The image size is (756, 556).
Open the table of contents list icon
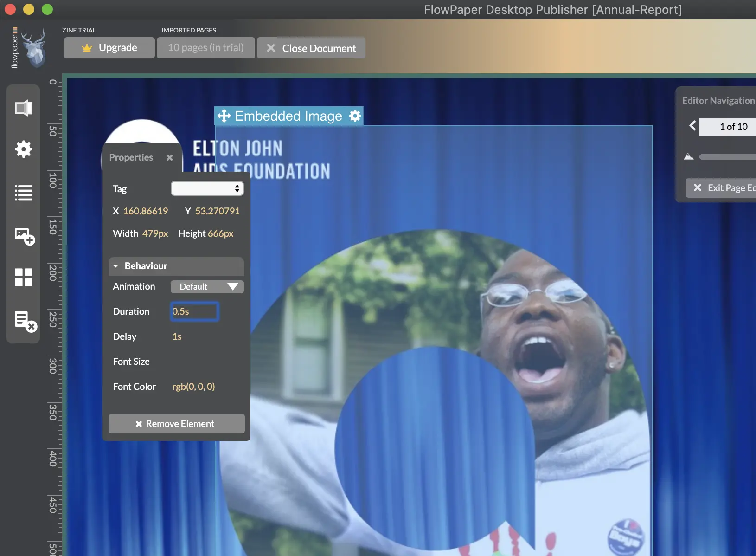pyautogui.click(x=23, y=193)
